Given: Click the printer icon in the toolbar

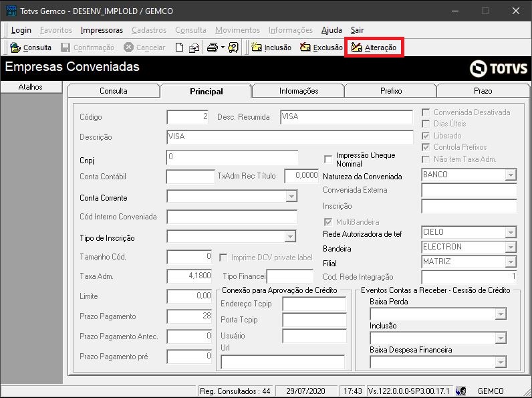Looking at the screenshot, I should click(213, 47).
